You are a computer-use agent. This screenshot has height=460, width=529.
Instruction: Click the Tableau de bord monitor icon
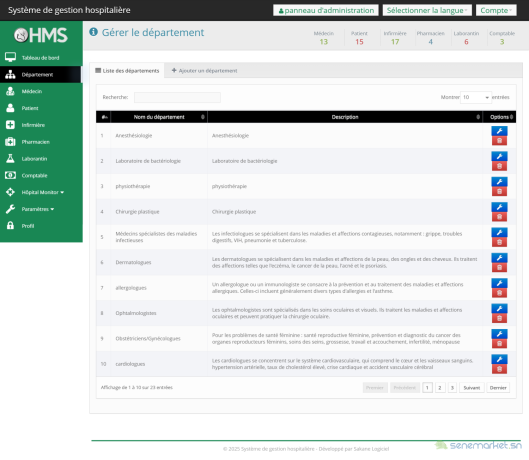(10, 57)
